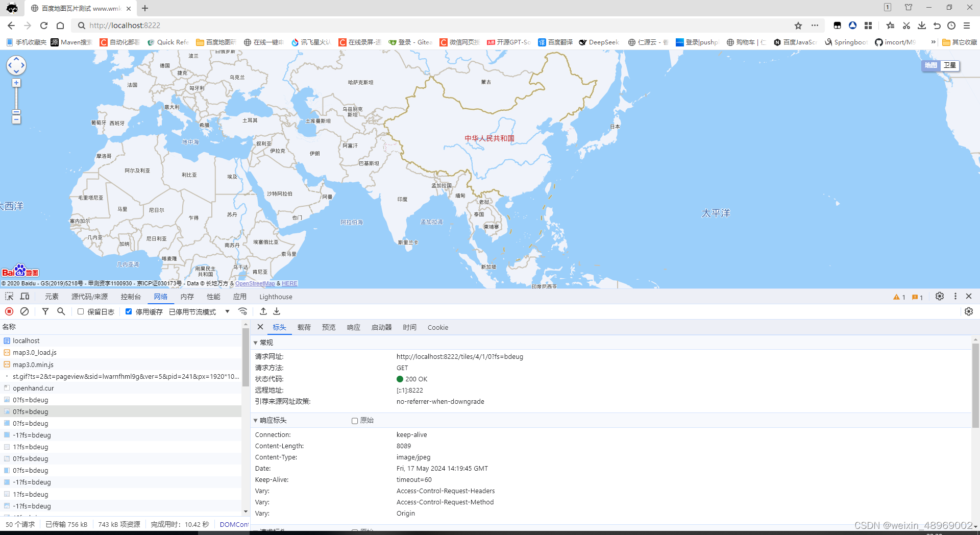
Task: Click the OpenStreetMap link
Action: coord(255,283)
